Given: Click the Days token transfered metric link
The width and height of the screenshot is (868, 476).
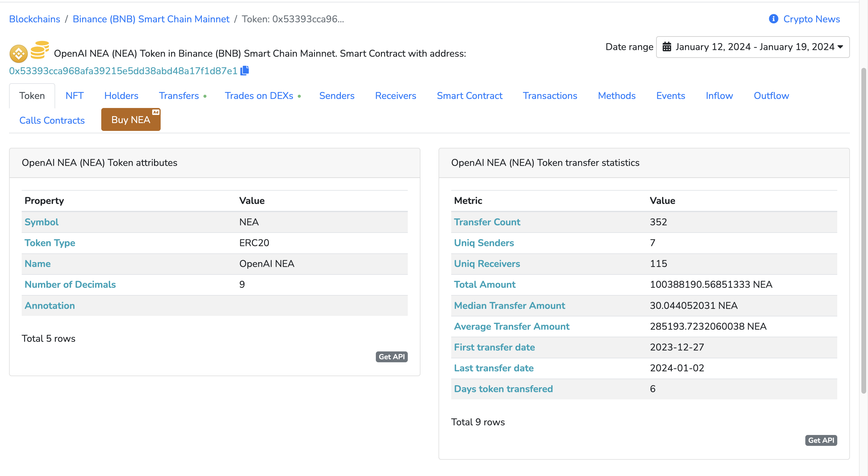Looking at the screenshot, I should [503, 389].
